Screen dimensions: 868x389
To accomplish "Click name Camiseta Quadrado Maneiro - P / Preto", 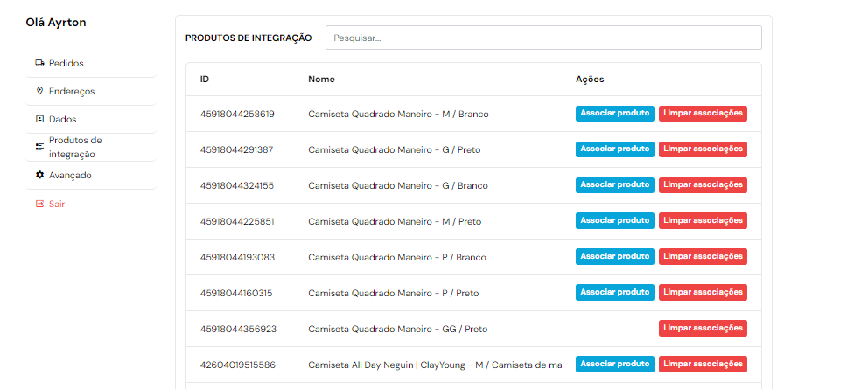I will click(x=394, y=293).
